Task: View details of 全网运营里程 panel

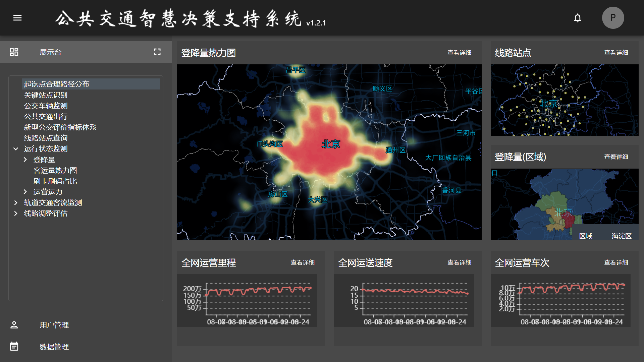Action: (303, 262)
